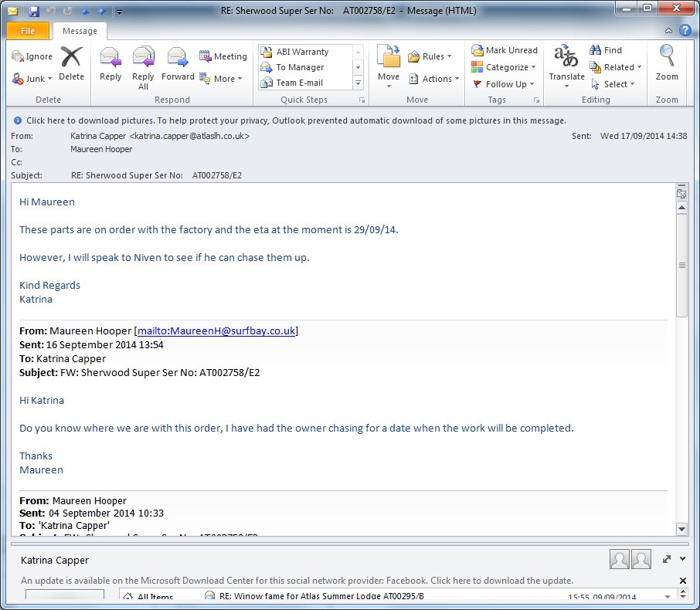Open the Junk mail dropdown
The image size is (700, 610).
pos(32,79)
